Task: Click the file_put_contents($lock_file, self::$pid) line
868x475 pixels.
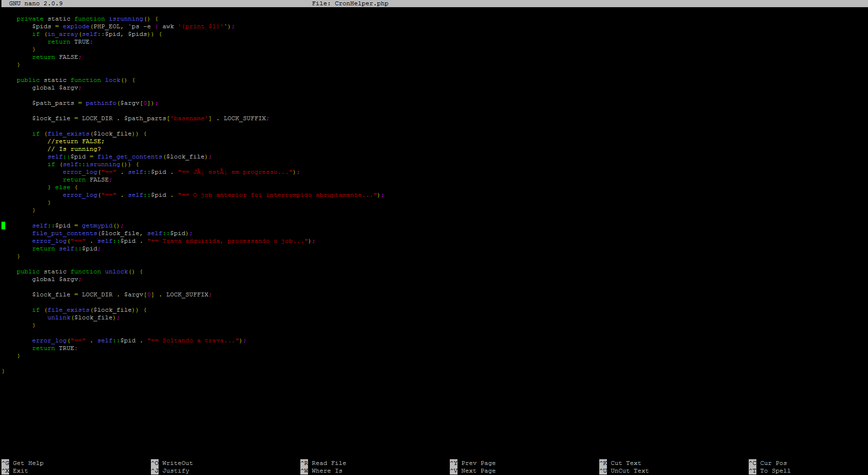Action: click(113, 233)
